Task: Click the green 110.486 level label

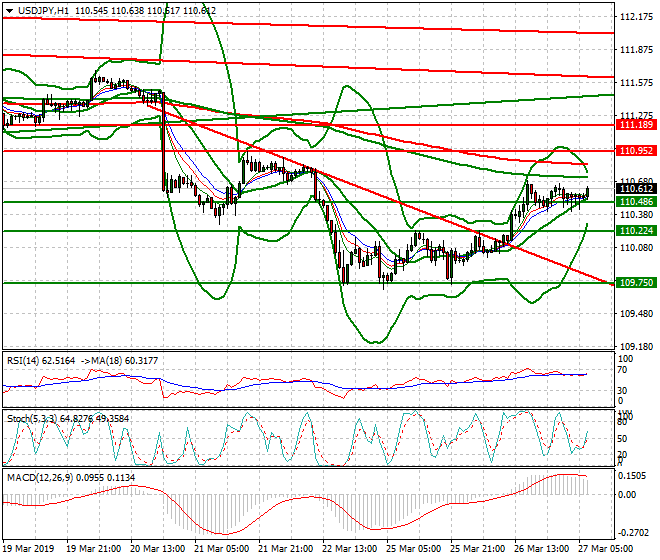Action: [636, 202]
